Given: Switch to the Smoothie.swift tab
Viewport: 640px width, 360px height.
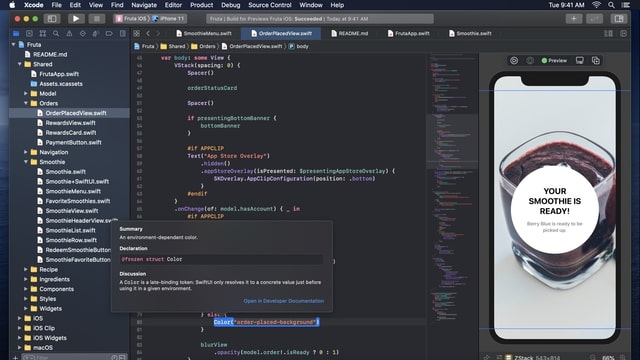Looking at the screenshot, I should coord(470,33).
